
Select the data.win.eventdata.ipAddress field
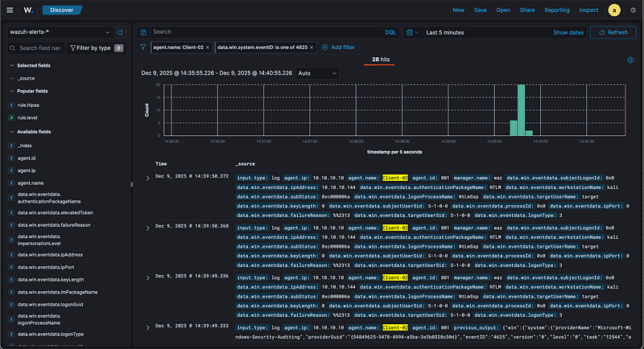[x=50, y=255]
